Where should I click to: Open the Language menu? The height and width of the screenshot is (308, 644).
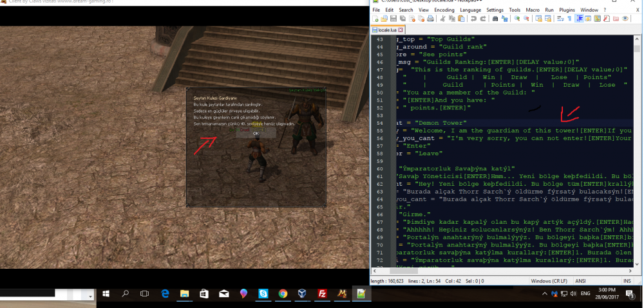(470, 10)
